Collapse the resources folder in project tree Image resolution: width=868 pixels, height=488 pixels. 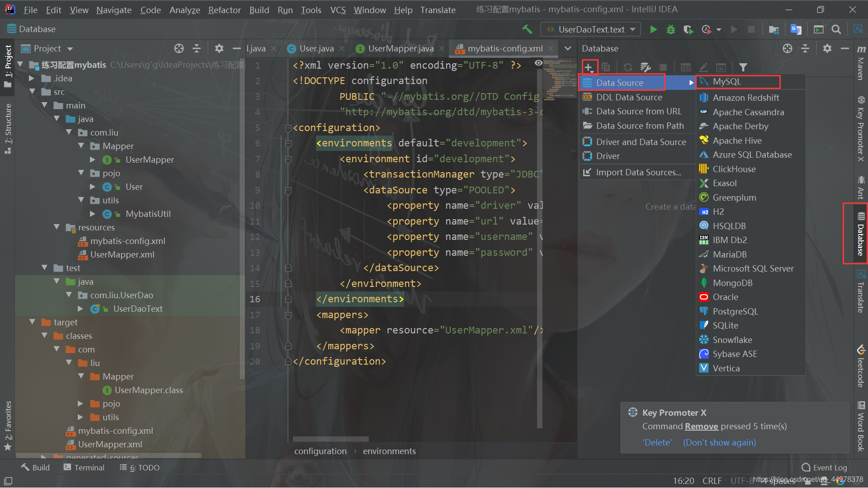tap(57, 227)
